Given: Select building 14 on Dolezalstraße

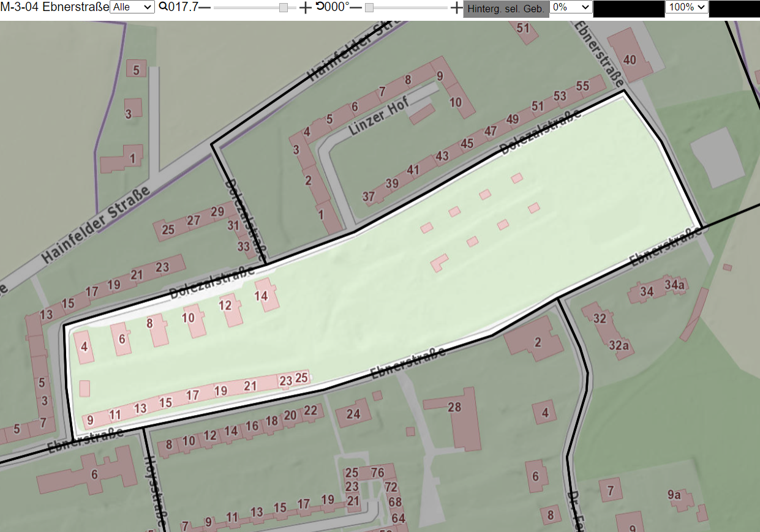Looking at the screenshot, I should tap(267, 295).
